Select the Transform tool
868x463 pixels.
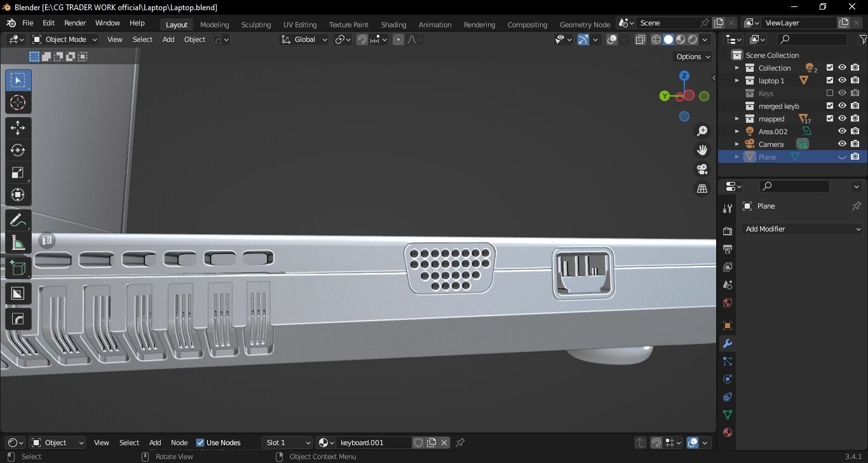point(18,195)
